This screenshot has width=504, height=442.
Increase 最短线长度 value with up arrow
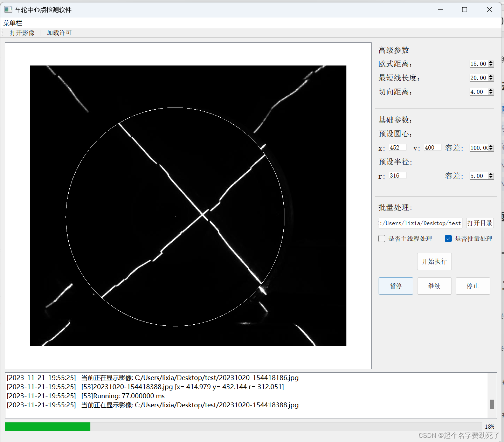click(x=491, y=76)
